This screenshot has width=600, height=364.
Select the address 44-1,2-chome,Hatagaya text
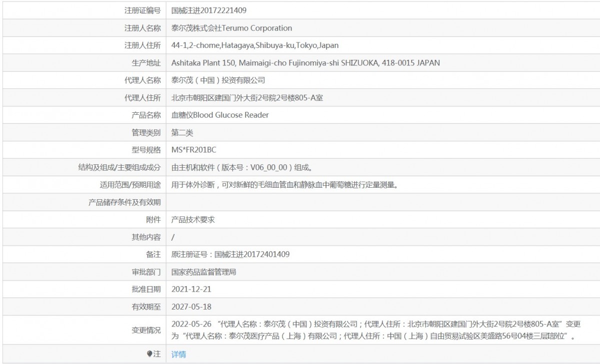point(255,45)
